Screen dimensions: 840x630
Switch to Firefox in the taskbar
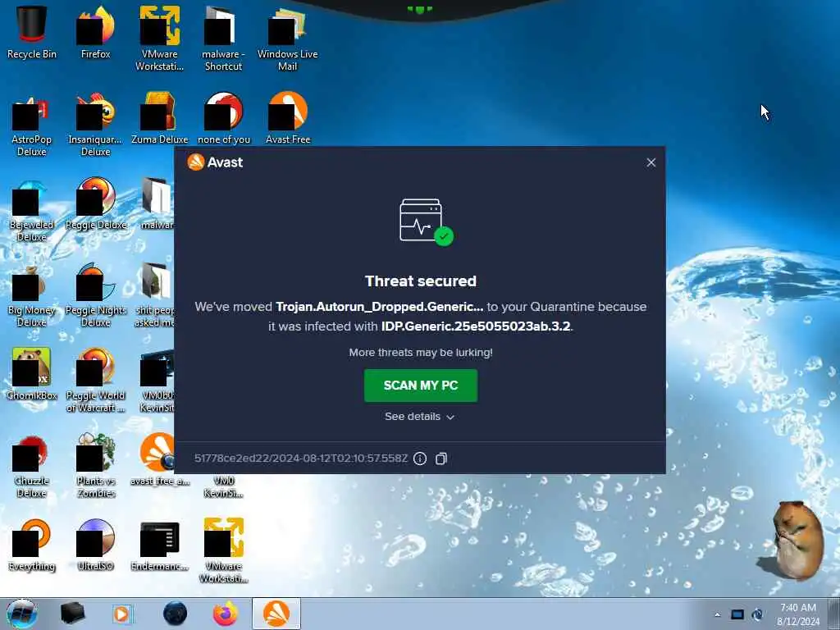pyautogui.click(x=225, y=614)
